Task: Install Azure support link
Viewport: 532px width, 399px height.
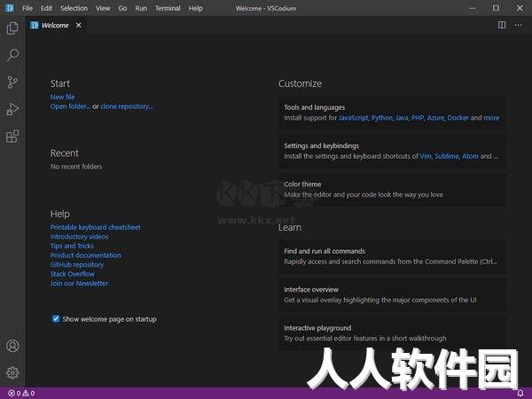Action: 436,118
